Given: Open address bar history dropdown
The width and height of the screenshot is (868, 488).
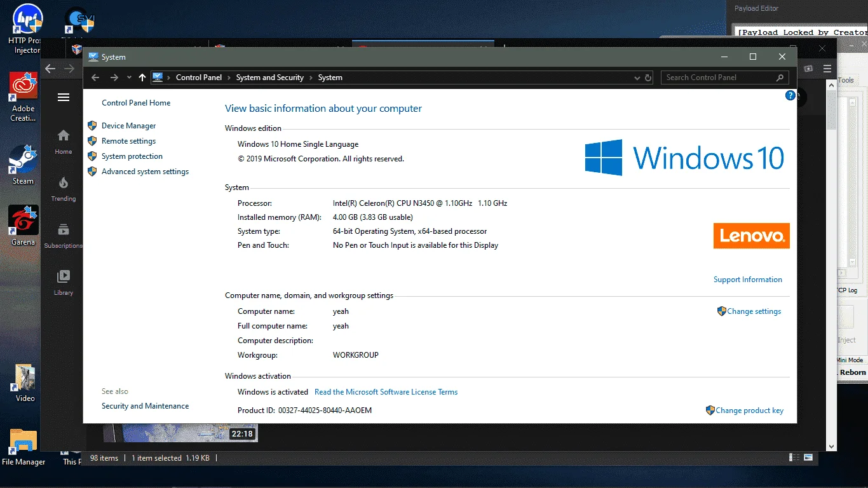Looking at the screenshot, I should (x=637, y=78).
